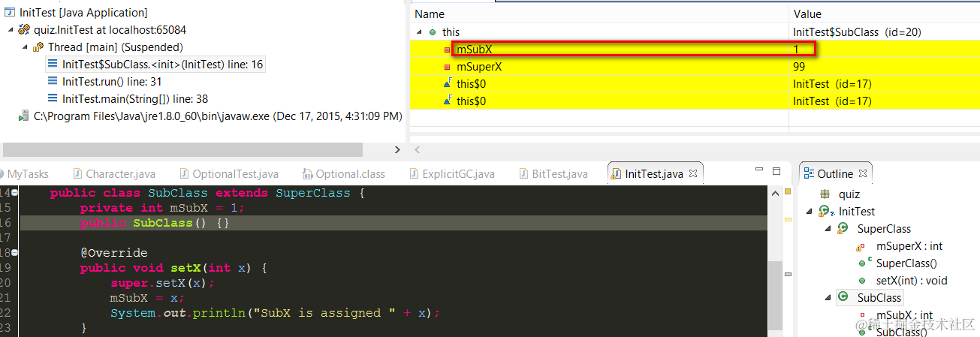Close the InitTest.java editor tab

pos(693,173)
